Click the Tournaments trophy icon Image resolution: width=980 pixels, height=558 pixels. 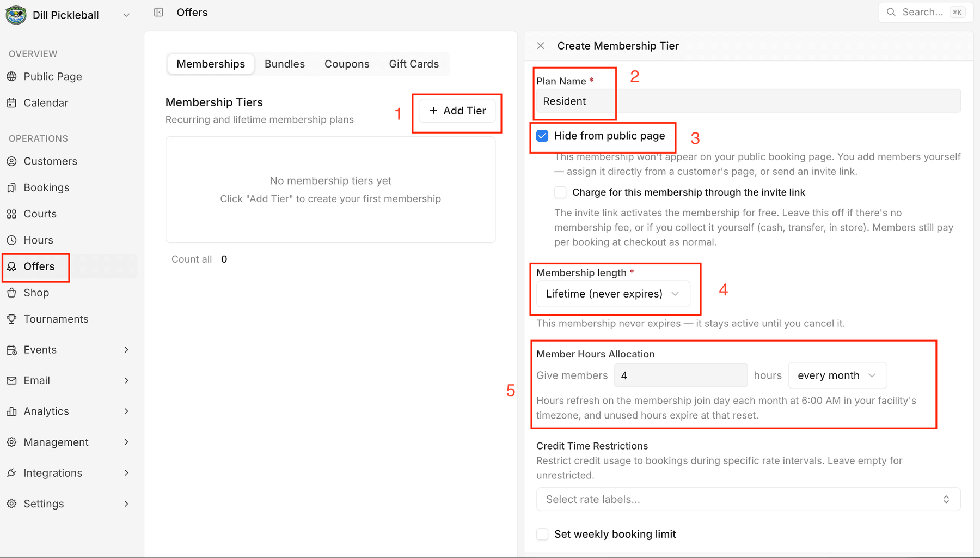(11, 319)
